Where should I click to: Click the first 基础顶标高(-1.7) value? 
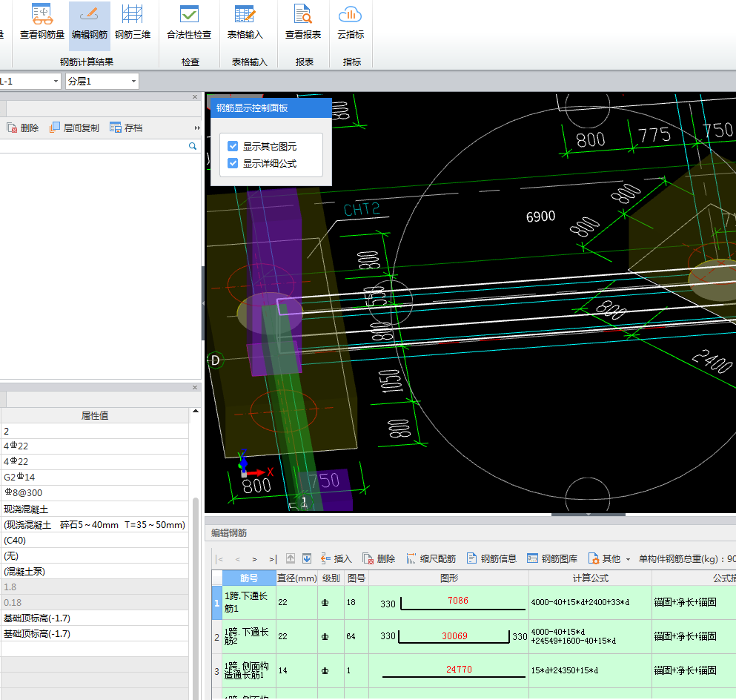[95, 618]
